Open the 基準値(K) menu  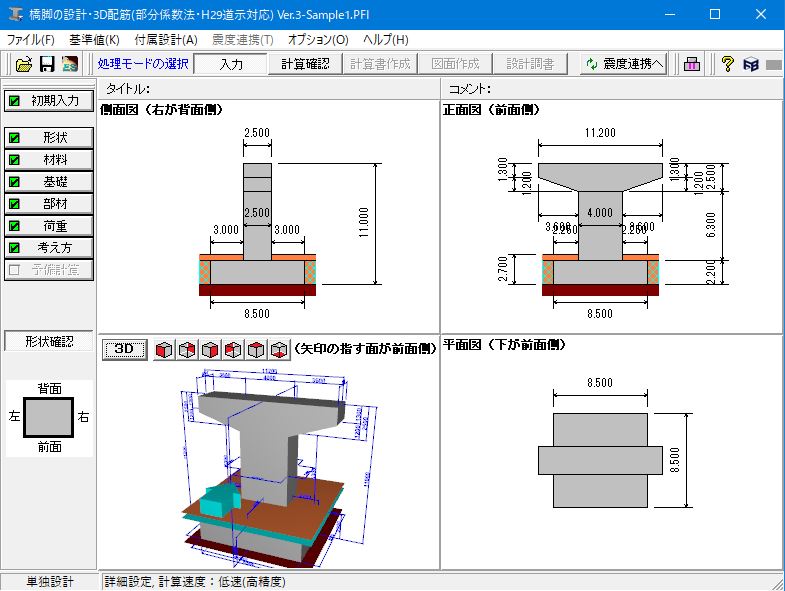tap(94, 40)
